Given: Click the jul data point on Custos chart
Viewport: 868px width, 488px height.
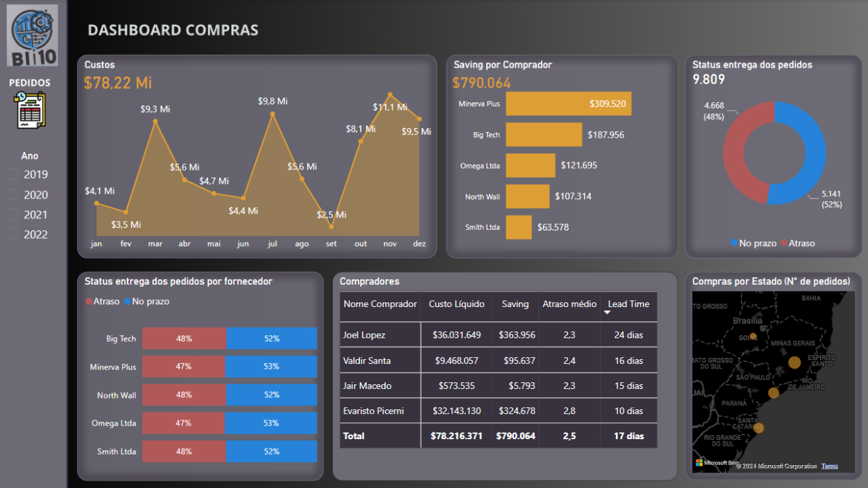Looking at the screenshot, I should [273, 115].
